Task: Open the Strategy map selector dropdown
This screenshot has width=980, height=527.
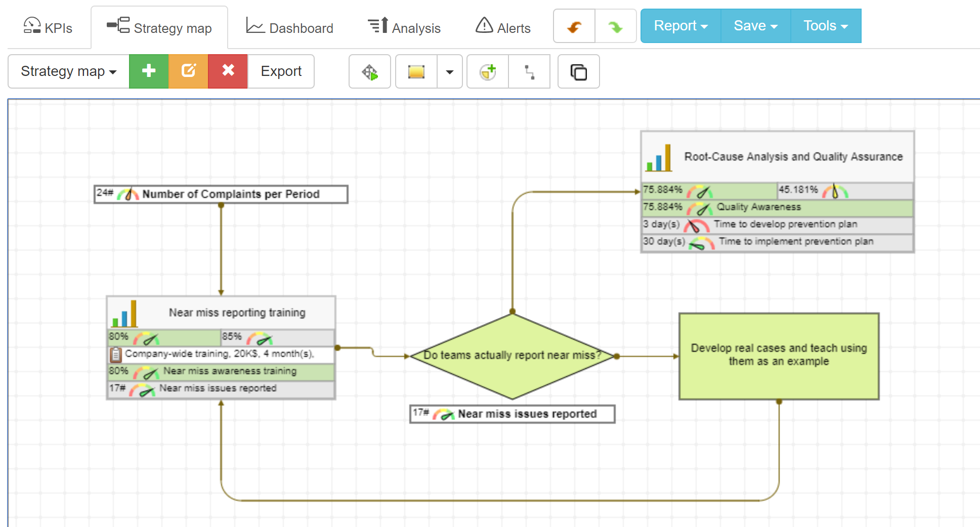Action: 69,71
